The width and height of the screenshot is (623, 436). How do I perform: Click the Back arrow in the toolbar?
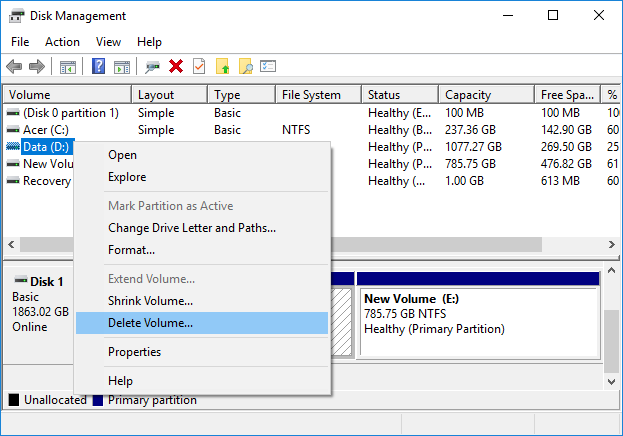click(x=14, y=67)
